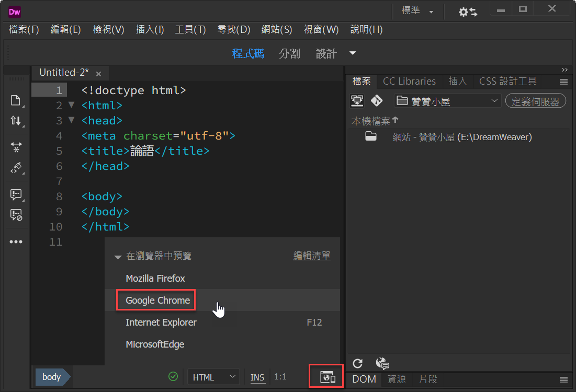The width and height of the screenshot is (576, 392).
Task: Open the sync settings gear icon
Action: 468,11
